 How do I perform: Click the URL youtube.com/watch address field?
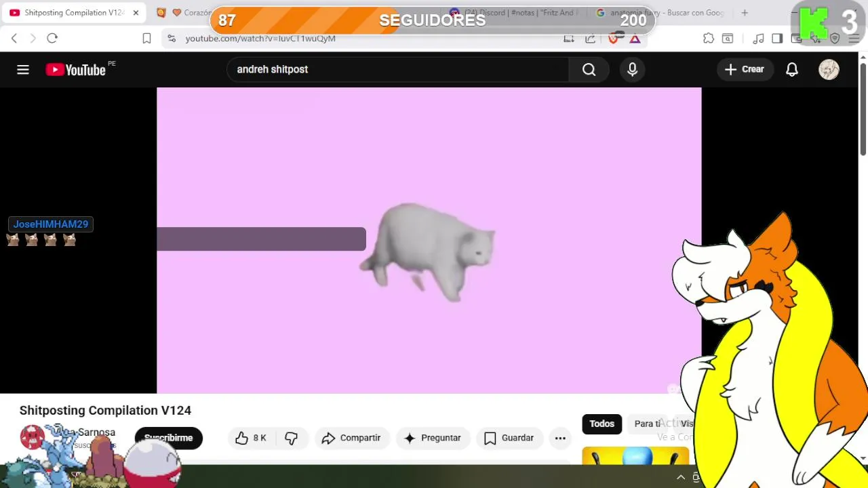260,39
